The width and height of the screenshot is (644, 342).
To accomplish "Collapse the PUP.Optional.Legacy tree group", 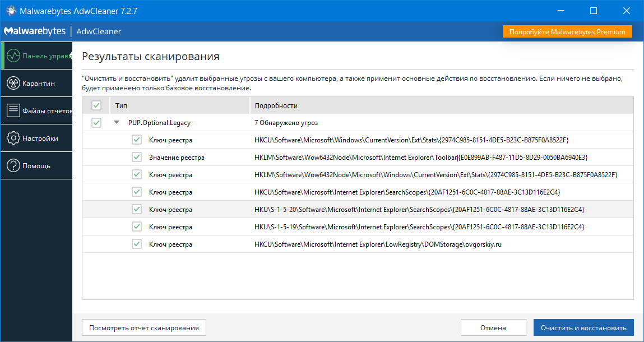I will tap(117, 122).
